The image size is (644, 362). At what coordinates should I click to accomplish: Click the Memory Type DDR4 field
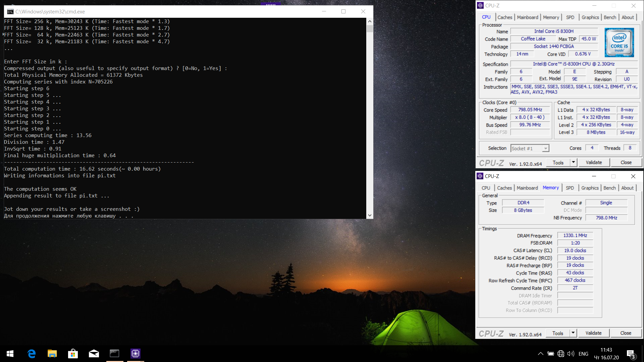tap(523, 203)
